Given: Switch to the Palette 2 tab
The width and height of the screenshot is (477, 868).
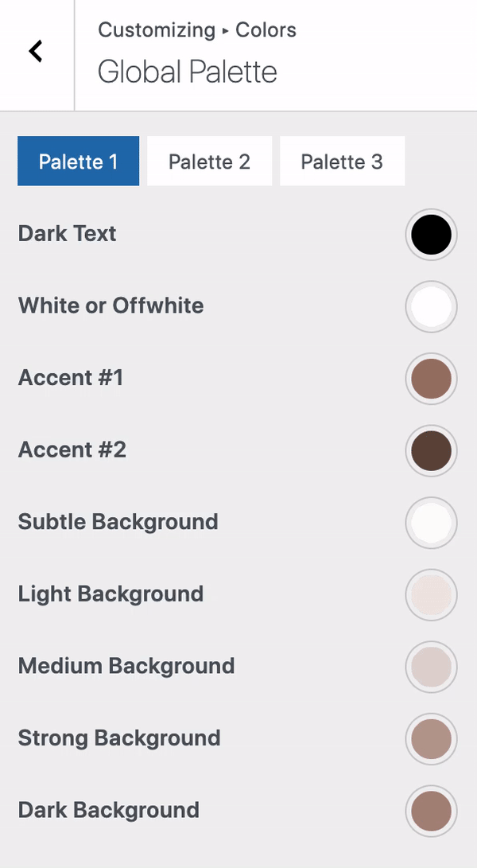Looking at the screenshot, I should pos(209,161).
